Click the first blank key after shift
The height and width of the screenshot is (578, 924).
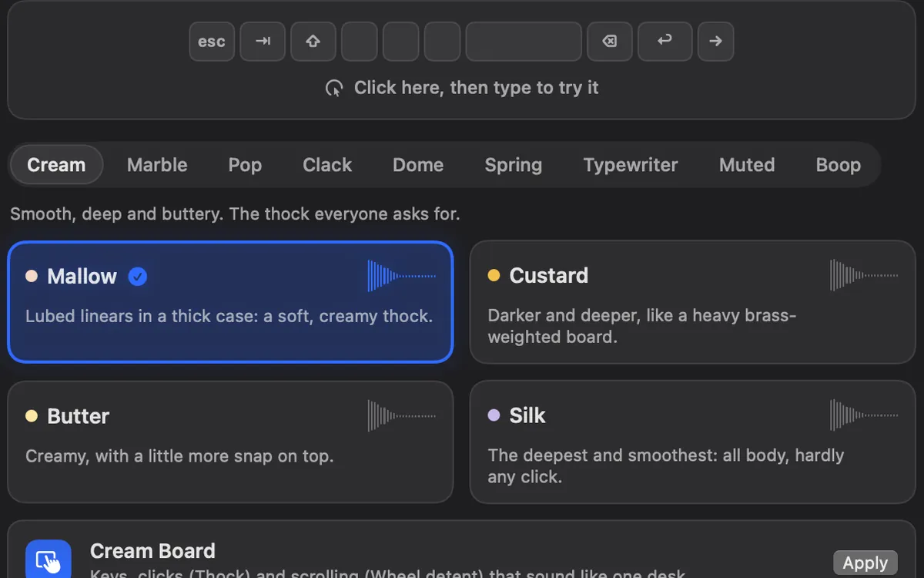pos(360,42)
